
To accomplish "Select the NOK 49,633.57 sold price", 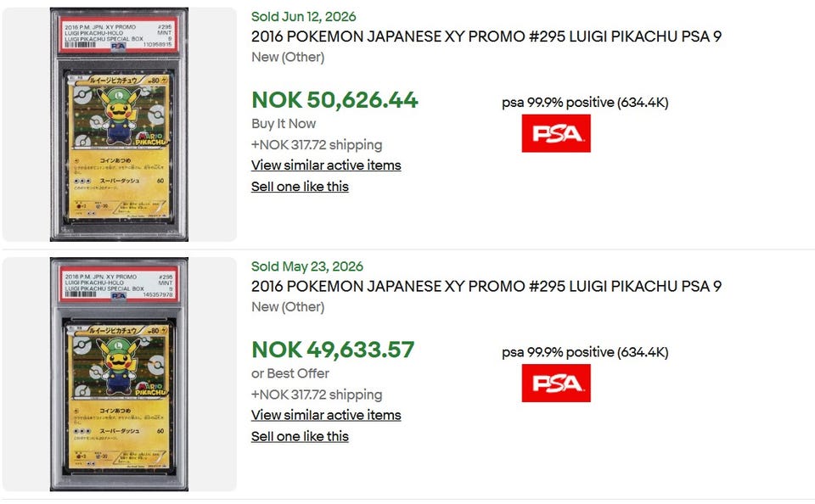I will click(333, 350).
